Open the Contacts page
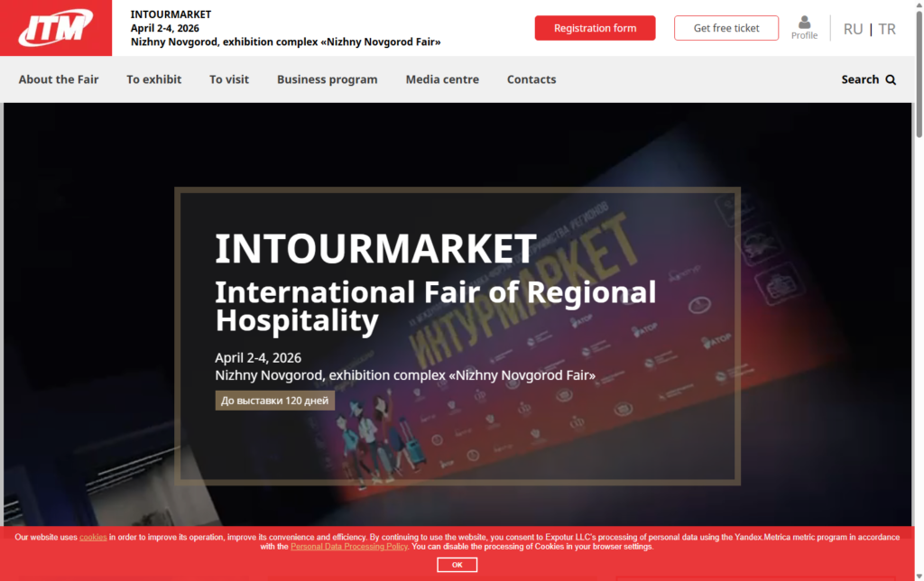The height and width of the screenshot is (581, 924). tap(531, 79)
